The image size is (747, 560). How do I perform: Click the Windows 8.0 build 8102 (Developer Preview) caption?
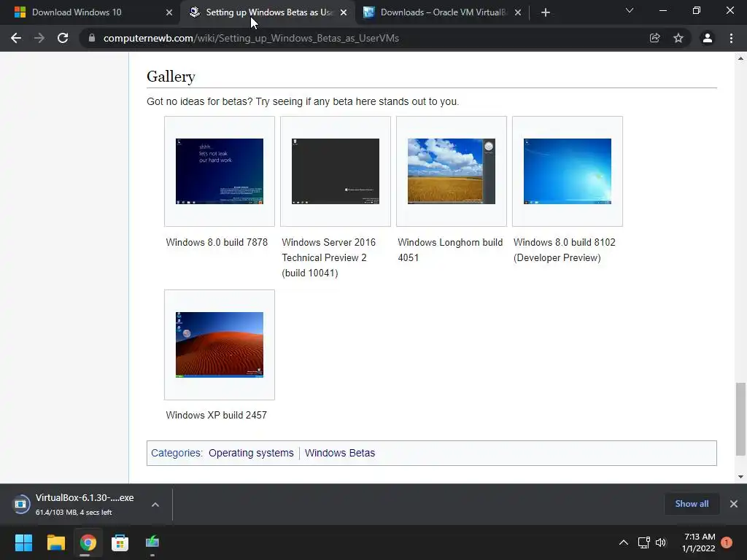(565, 250)
